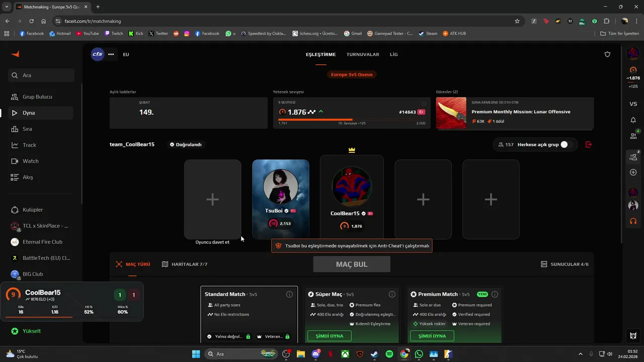Open Sıra ranking page
This screenshot has height=362, width=644.
click(x=41, y=129)
